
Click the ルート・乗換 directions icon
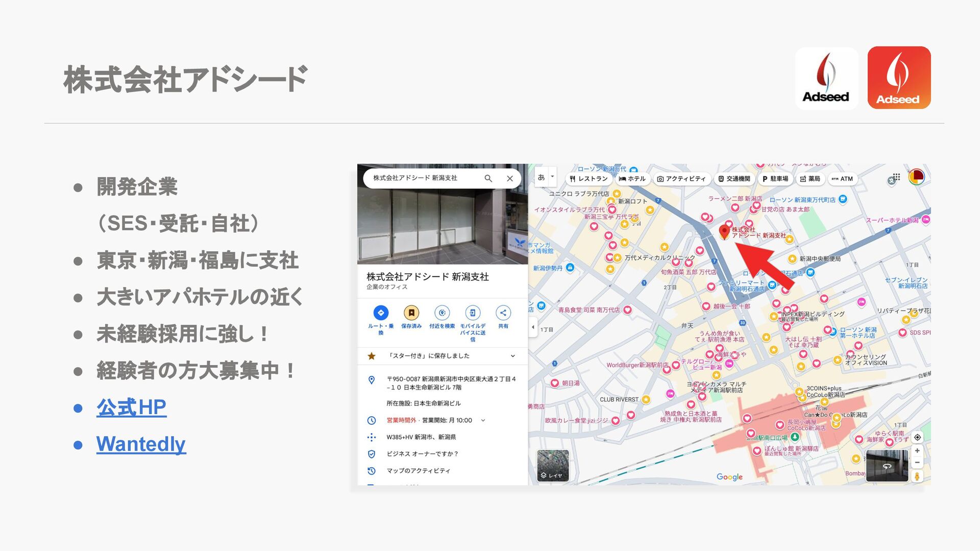pyautogui.click(x=381, y=313)
